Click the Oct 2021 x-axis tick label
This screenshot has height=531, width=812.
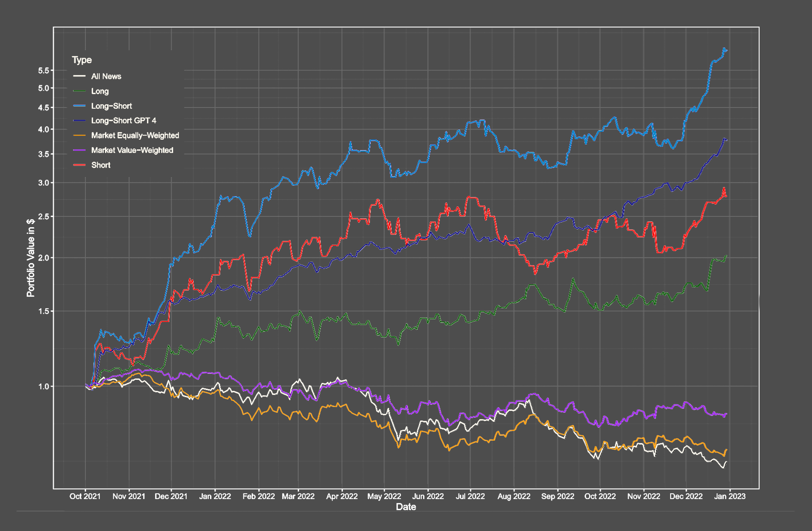click(85, 496)
